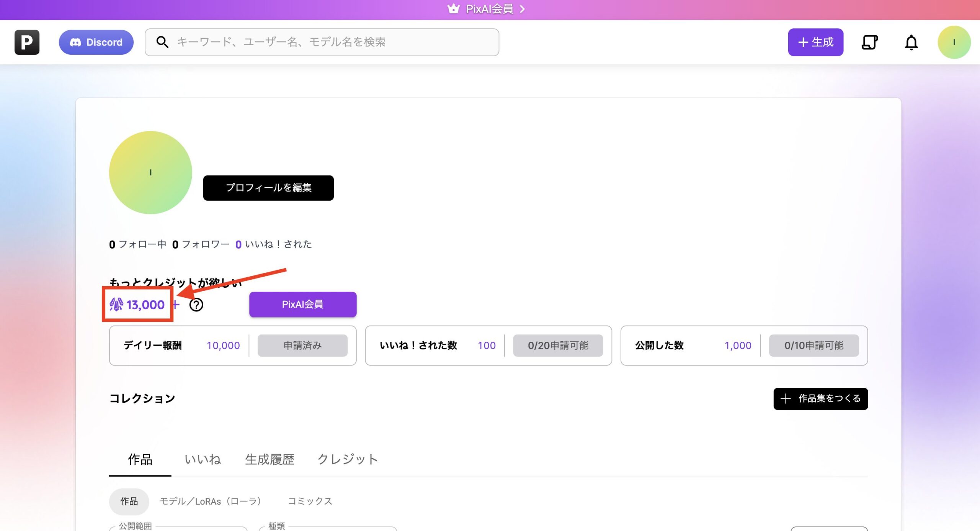Switch to the いいね tab
Screen dimensions: 980x531
point(203,459)
